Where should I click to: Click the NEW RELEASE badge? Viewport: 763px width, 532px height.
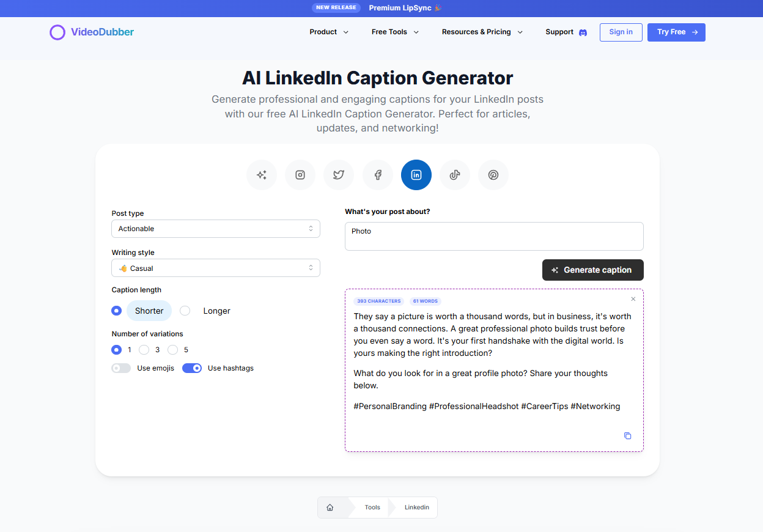click(x=336, y=7)
